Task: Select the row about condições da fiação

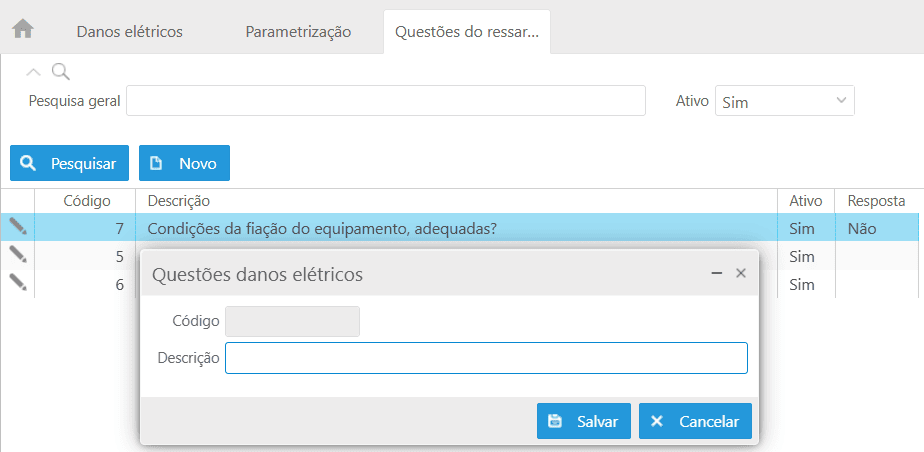Action: (x=322, y=228)
